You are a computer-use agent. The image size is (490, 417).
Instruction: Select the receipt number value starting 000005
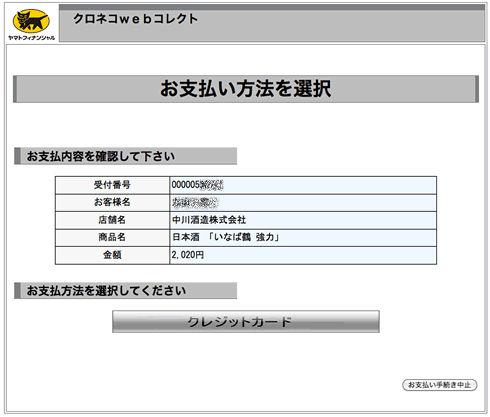pyautogui.click(x=197, y=185)
